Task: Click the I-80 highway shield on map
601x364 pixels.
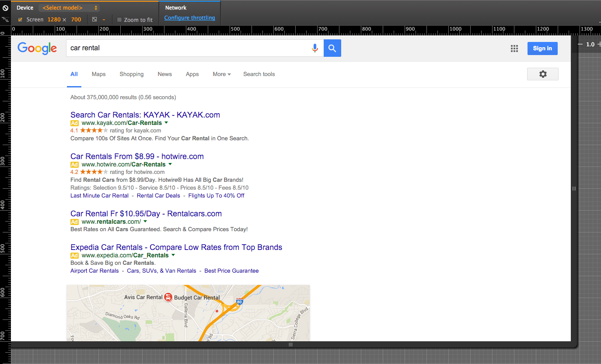Action: (239, 302)
